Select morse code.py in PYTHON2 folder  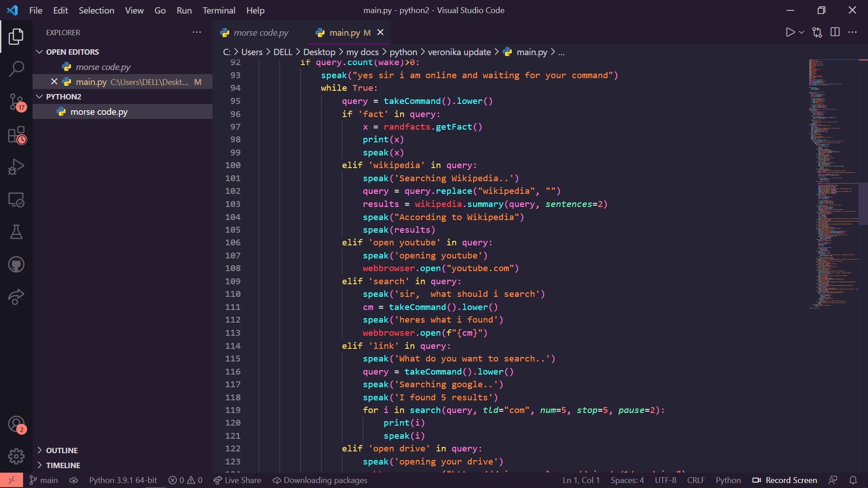[x=99, y=112]
